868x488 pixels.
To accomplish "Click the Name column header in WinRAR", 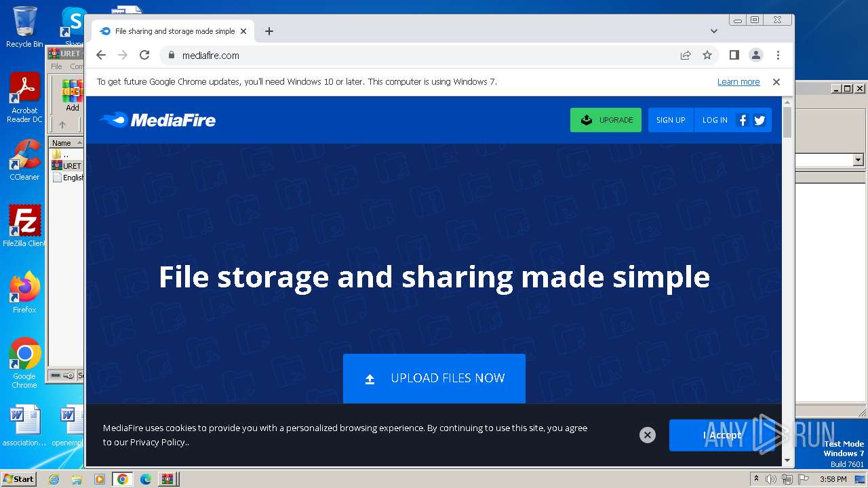I will (x=66, y=143).
